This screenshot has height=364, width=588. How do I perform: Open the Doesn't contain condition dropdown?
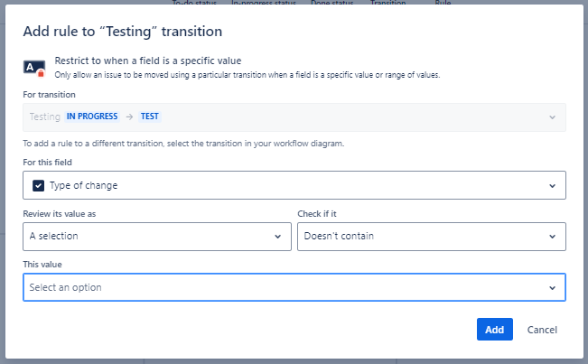[431, 236]
